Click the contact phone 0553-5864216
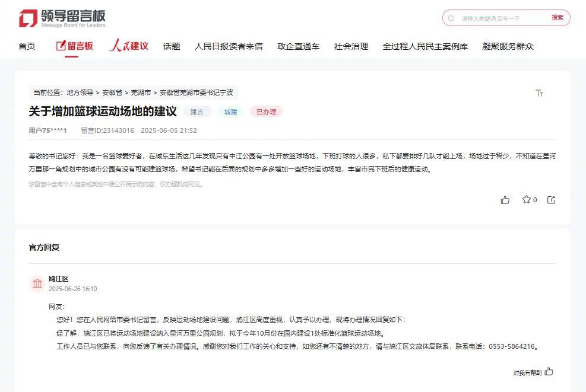Screen dimensions: 586x392 click(x=512, y=346)
